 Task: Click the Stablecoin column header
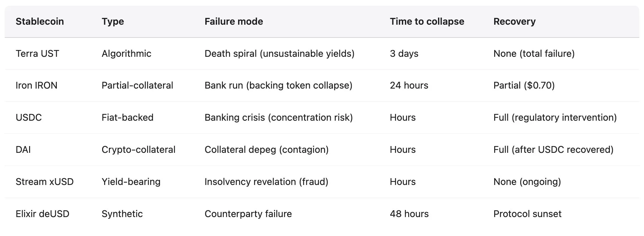pyautogui.click(x=40, y=21)
